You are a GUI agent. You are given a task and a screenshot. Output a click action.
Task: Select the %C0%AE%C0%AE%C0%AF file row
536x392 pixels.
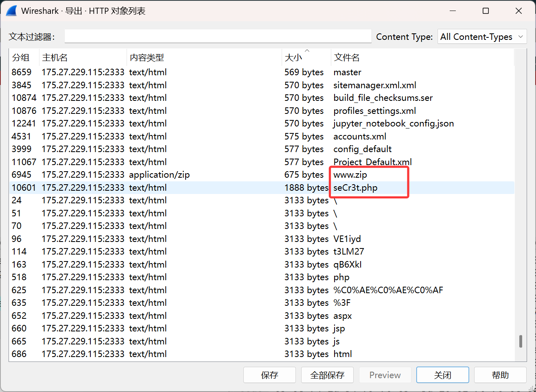(x=262, y=290)
